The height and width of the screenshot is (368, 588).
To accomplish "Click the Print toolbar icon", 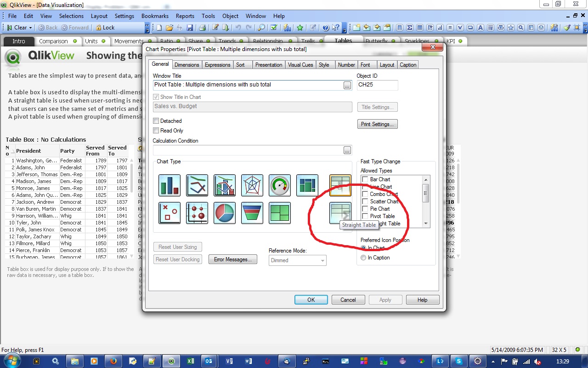I will pos(202,28).
